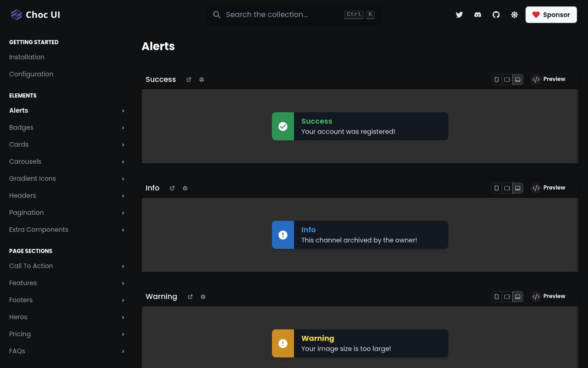
Task: Select the search magnifier icon
Action: (x=217, y=15)
